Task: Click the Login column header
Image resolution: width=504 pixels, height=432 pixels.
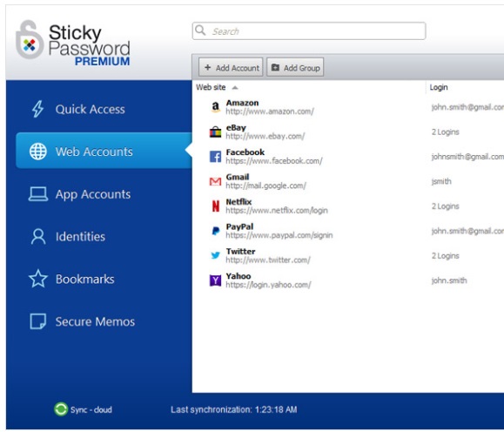Action: click(439, 87)
